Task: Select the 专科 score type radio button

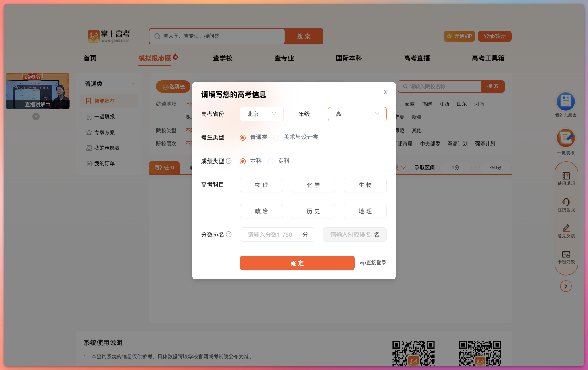Action: pyautogui.click(x=270, y=161)
